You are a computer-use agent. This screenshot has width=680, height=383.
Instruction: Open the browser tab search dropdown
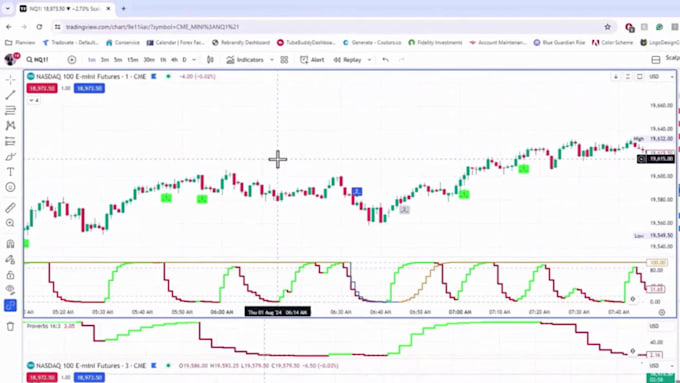point(7,8)
